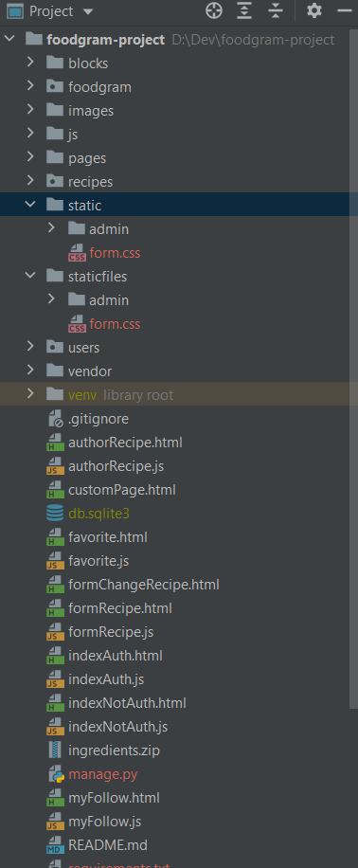The width and height of the screenshot is (358, 868).
Task: Expand the blocks folder
Action: click(x=30, y=63)
